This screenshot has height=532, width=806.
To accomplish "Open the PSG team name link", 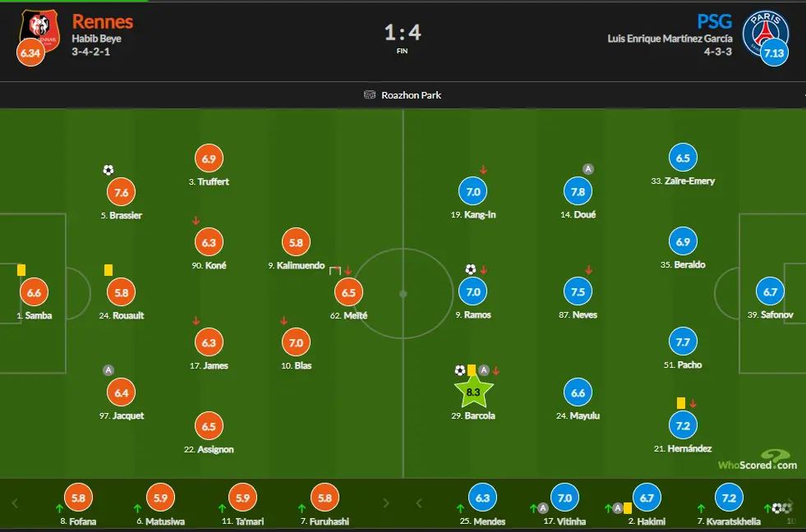I will [714, 21].
